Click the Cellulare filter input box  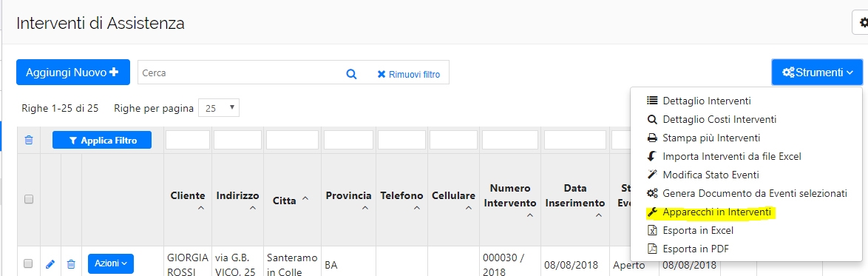pyautogui.click(x=452, y=140)
